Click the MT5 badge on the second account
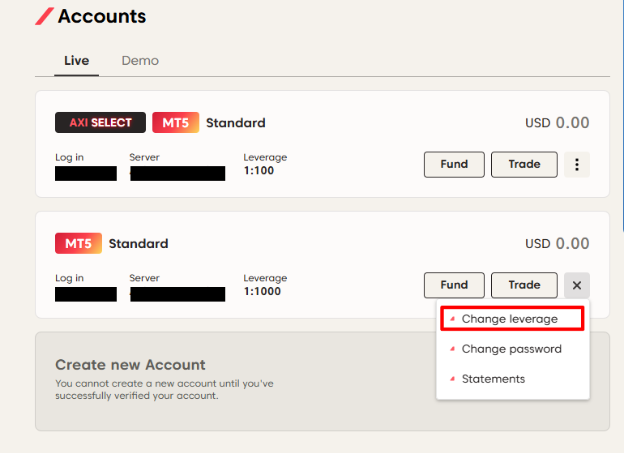Viewport: 624px width, 453px height. click(78, 243)
